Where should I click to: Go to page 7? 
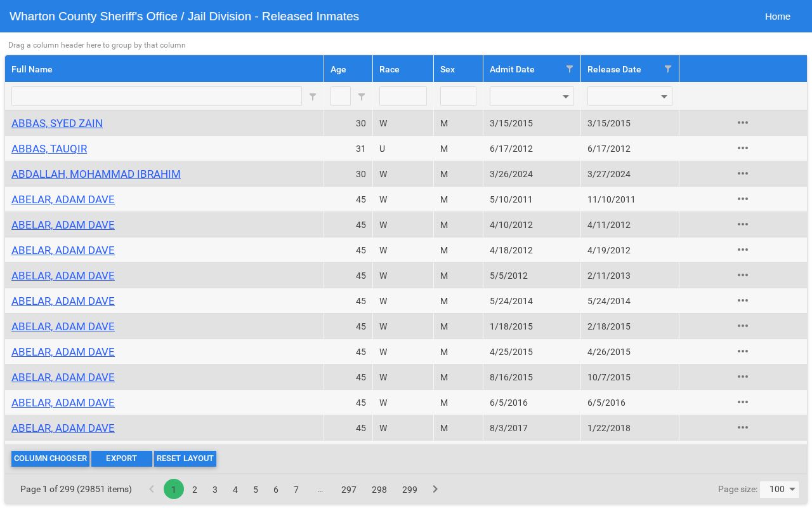click(x=296, y=489)
